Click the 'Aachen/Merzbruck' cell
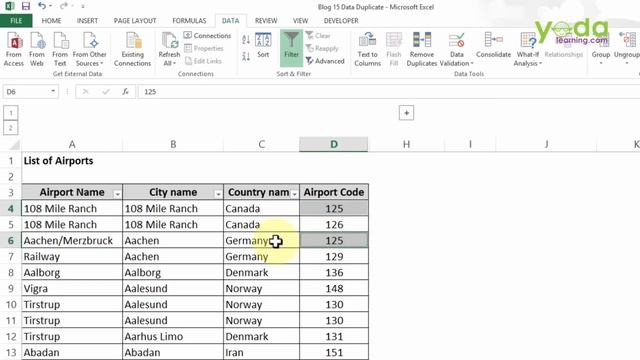640x360 pixels. click(x=72, y=241)
